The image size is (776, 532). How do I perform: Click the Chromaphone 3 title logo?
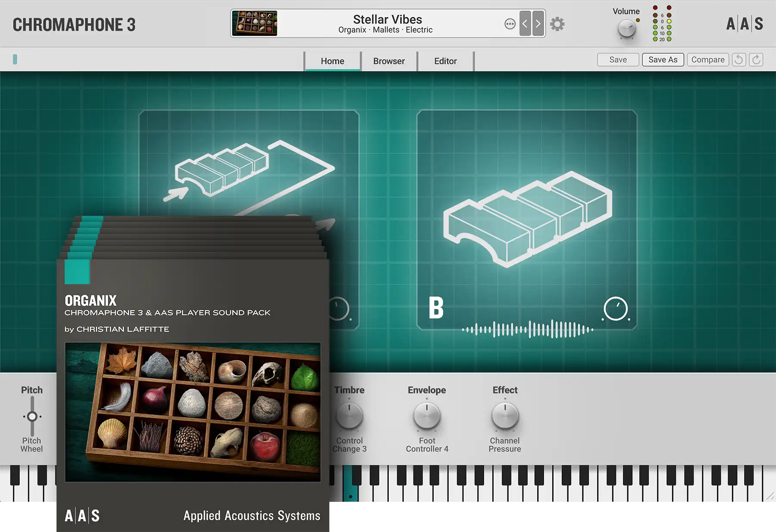click(74, 25)
